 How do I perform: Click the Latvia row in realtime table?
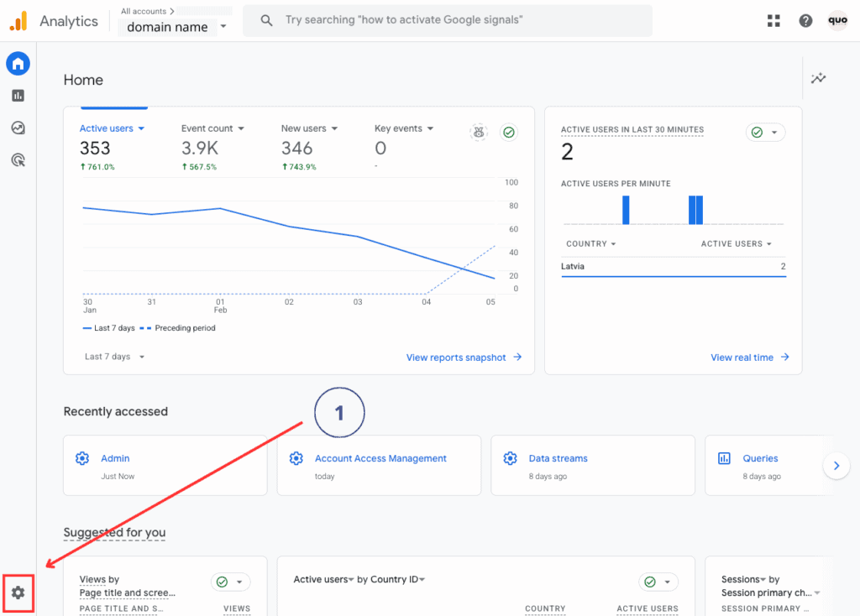pos(674,267)
